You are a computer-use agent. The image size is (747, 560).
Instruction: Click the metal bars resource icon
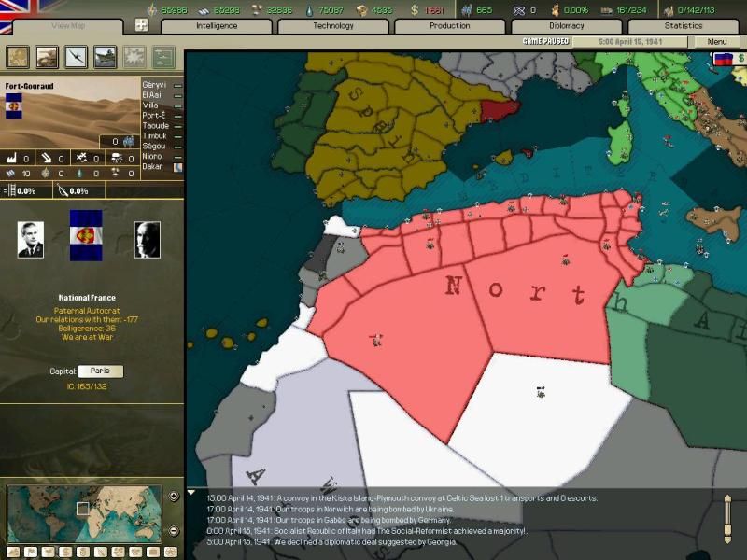[x=204, y=10]
